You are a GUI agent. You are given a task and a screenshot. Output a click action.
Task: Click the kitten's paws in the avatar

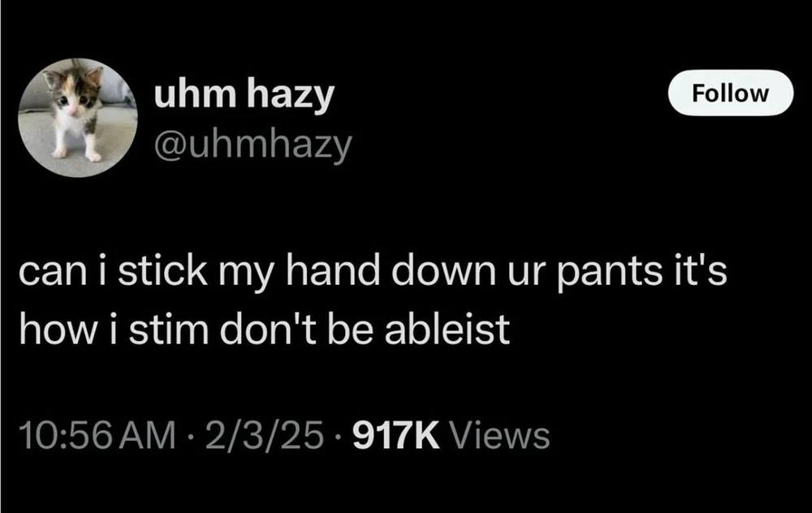(76, 154)
